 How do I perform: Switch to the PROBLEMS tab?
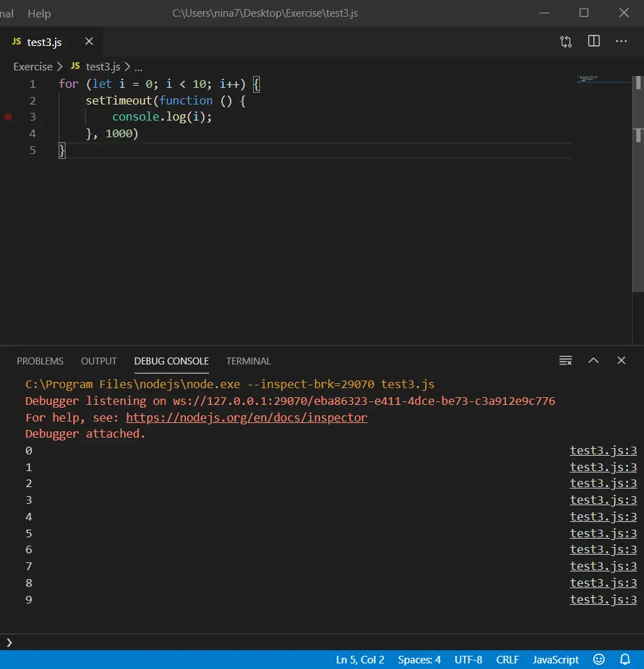pos(40,361)
